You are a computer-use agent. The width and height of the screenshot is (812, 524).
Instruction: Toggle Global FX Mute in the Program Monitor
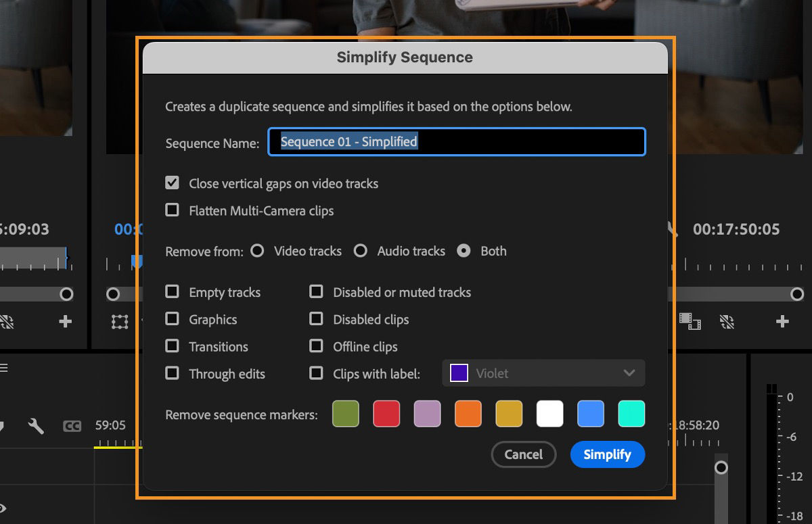(x=726, y=323)
